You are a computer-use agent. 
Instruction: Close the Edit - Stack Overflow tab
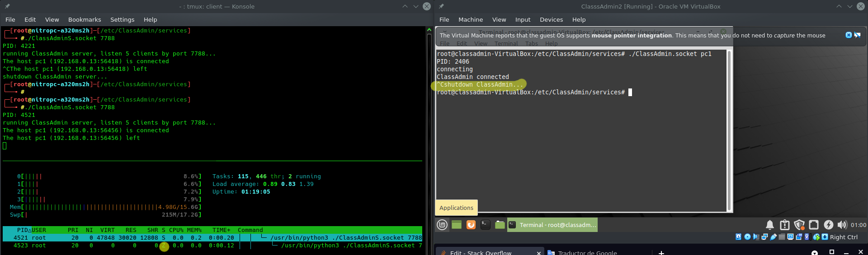point(539,253)
